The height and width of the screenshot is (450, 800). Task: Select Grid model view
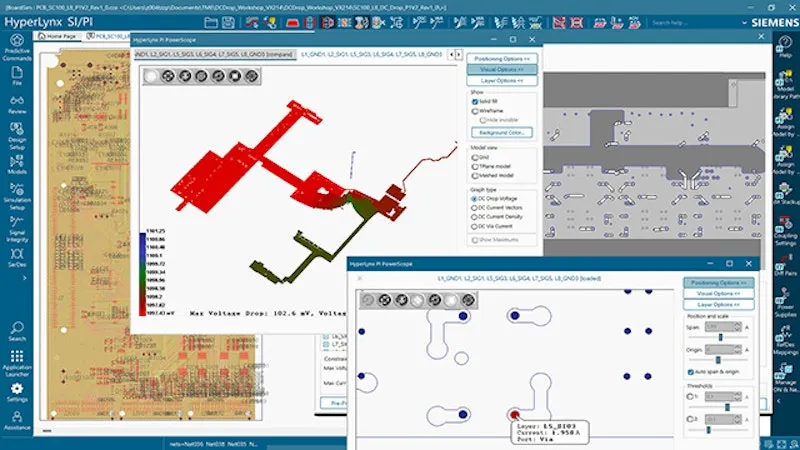(474, 157)
